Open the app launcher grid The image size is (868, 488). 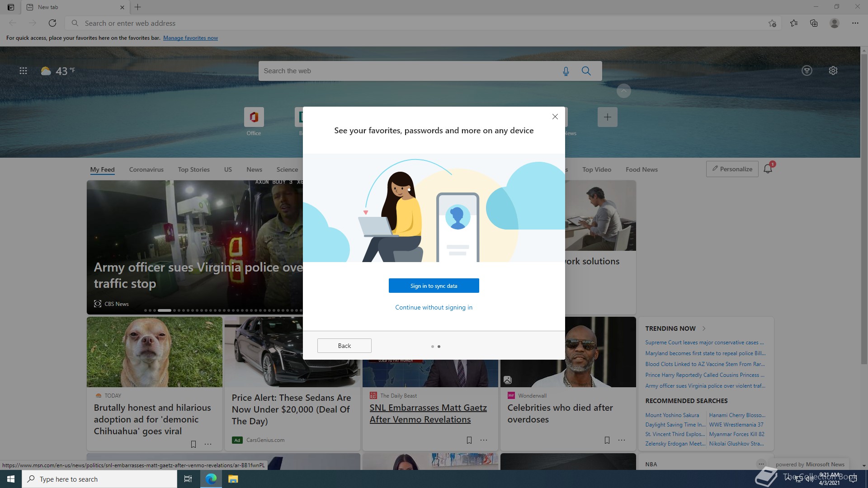(x=23, y=71)
